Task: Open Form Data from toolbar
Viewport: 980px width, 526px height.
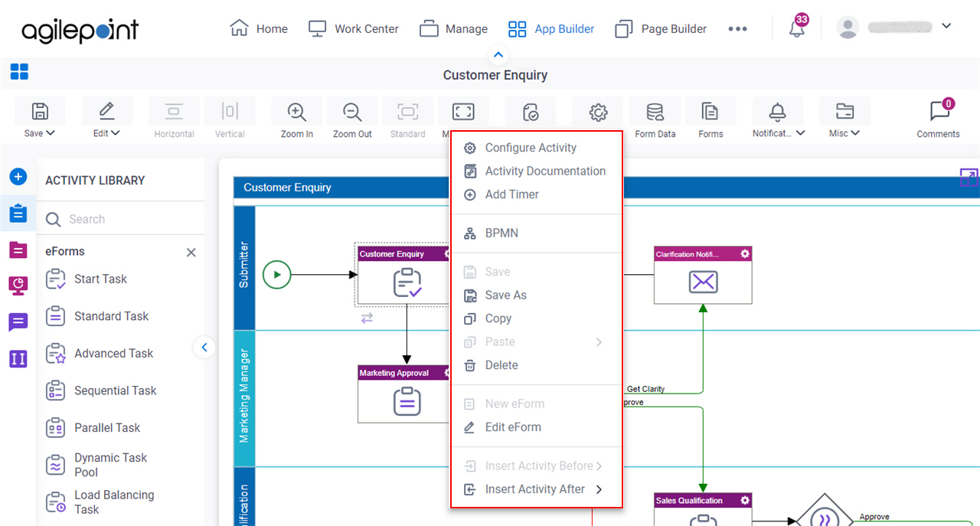Action: point(655,119)
